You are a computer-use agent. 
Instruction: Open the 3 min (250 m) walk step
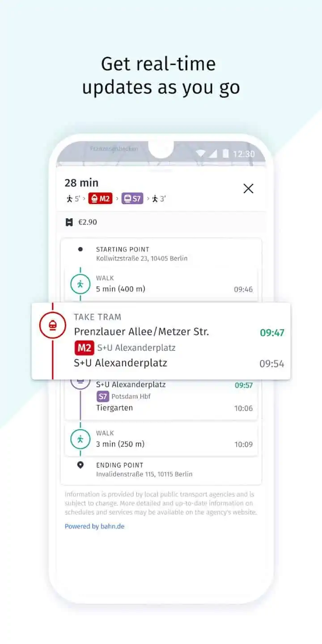[x=161, y=439]
